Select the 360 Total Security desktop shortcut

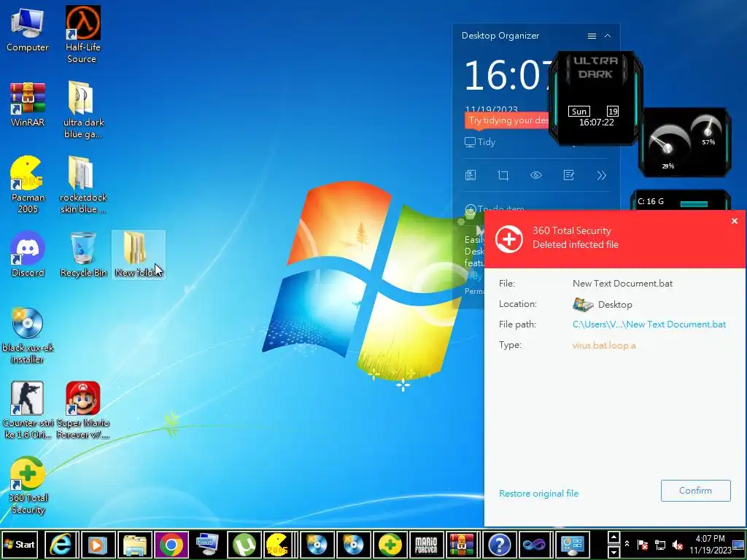[x=28, y=485]
